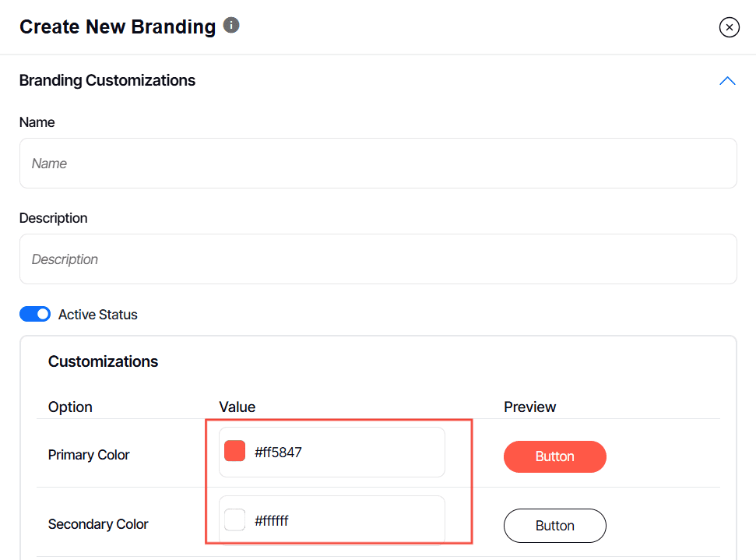Click into the Description text field
This screenshot has width=756, height=560.
378,259
